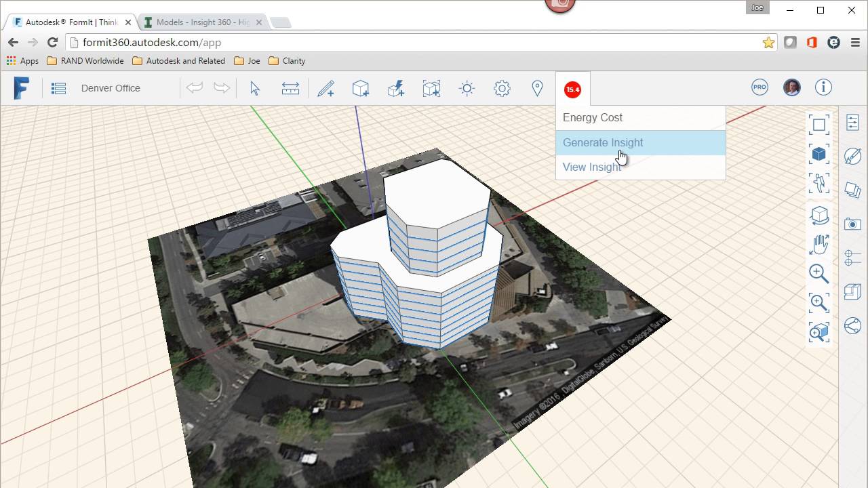Activate the Measure tool
868x488 pixels.
[x=290, y=88]
